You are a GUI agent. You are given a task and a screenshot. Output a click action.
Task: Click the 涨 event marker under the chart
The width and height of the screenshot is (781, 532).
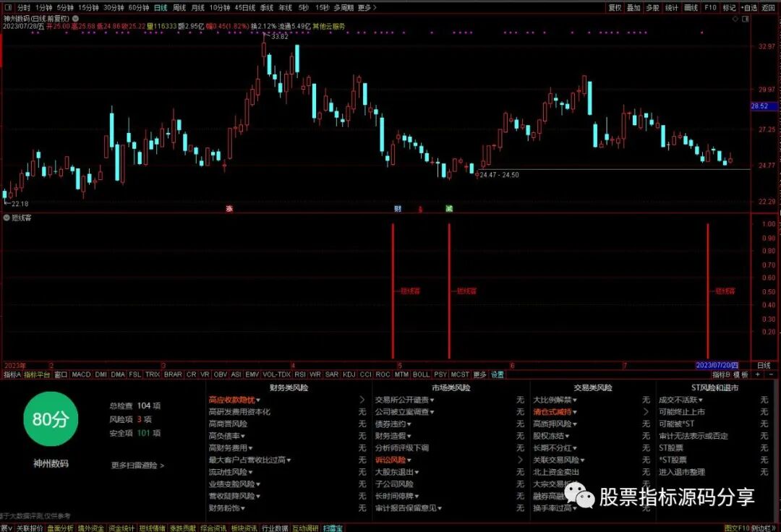229,208
